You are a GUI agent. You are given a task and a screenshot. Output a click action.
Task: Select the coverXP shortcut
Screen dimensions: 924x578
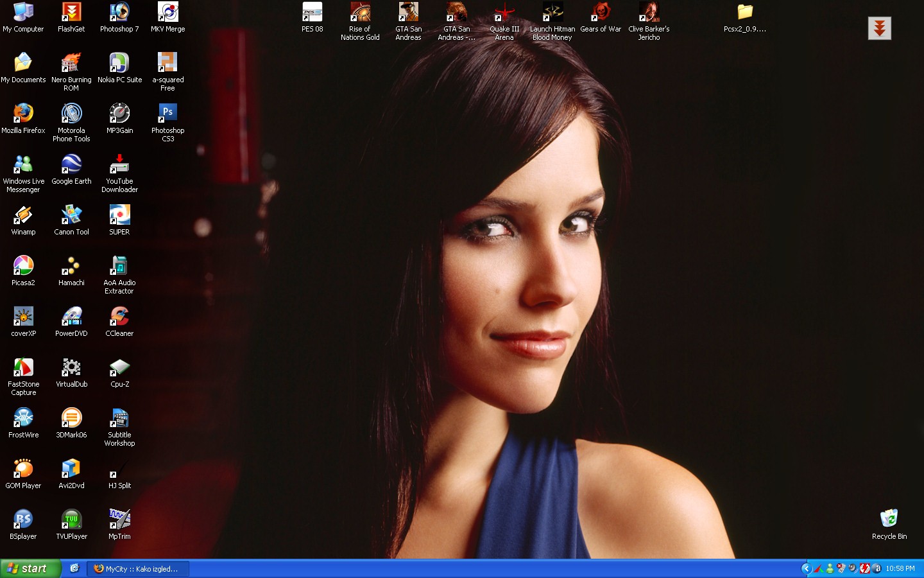[x=23, y=322]
